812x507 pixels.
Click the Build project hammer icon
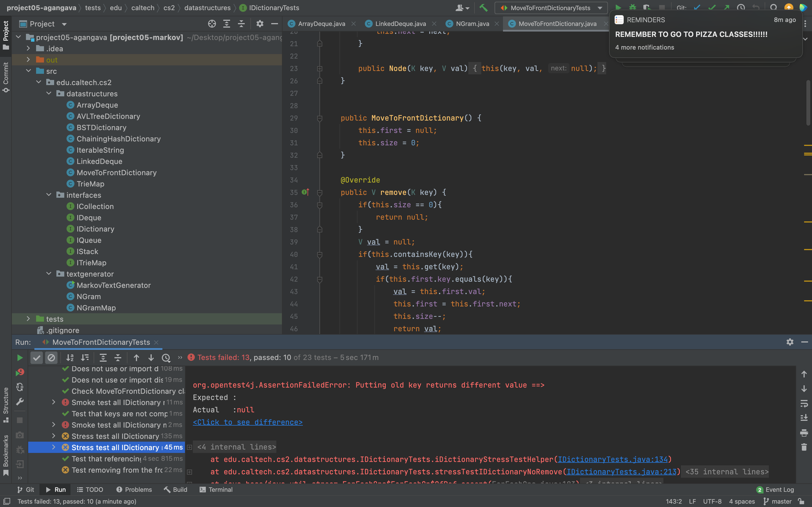tap(483, 8)
